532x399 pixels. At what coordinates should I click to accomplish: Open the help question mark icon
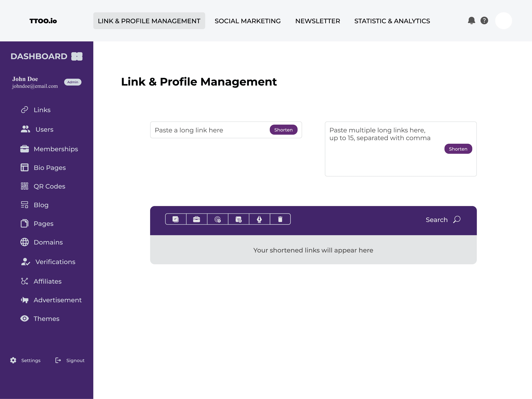[x=484, y=21]
